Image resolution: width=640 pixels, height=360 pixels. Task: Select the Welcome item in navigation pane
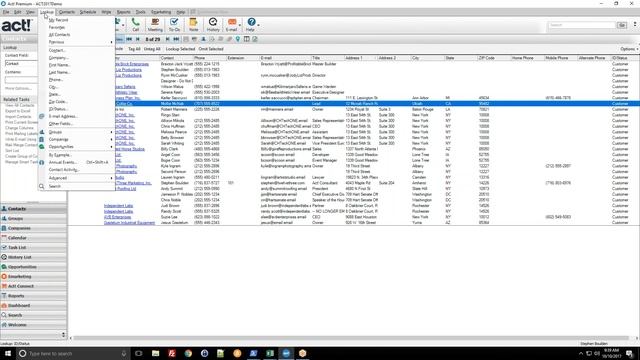(33, 325)
